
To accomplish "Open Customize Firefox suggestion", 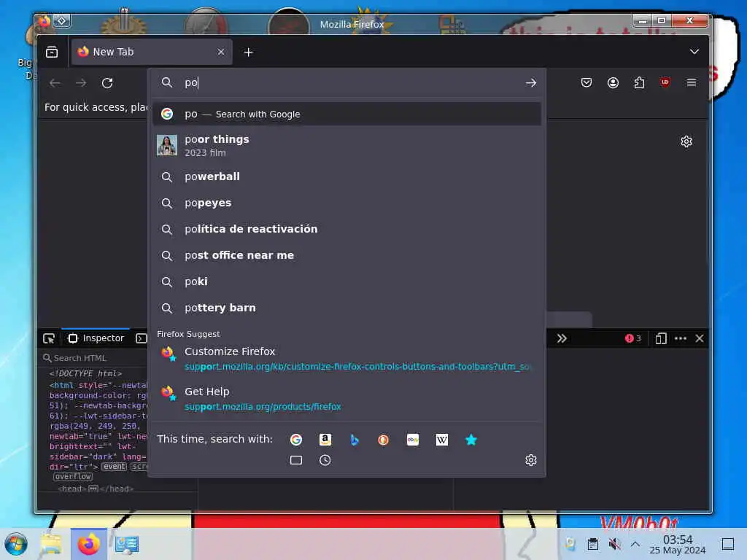I will click(x=347, y=359).
